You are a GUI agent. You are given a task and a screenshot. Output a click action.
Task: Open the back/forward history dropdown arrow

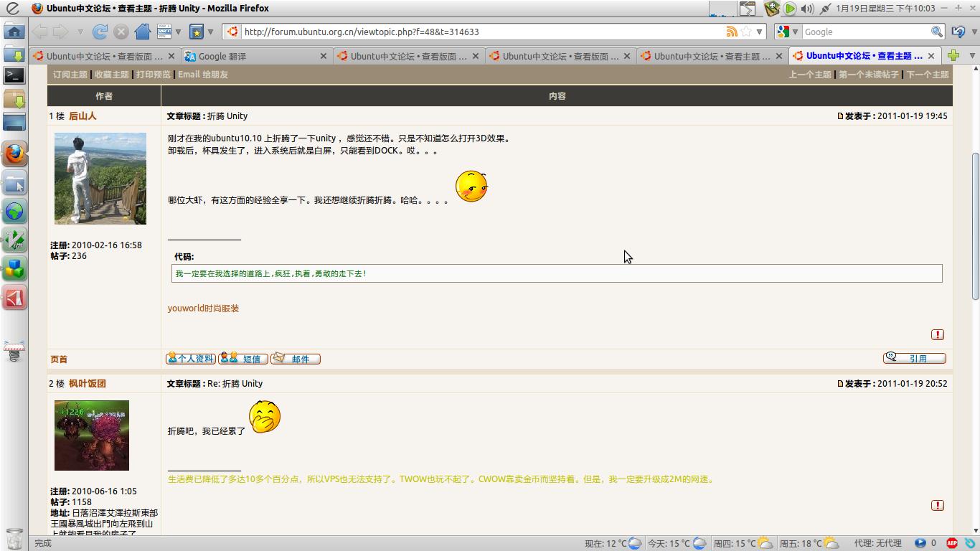pos(80,32)
